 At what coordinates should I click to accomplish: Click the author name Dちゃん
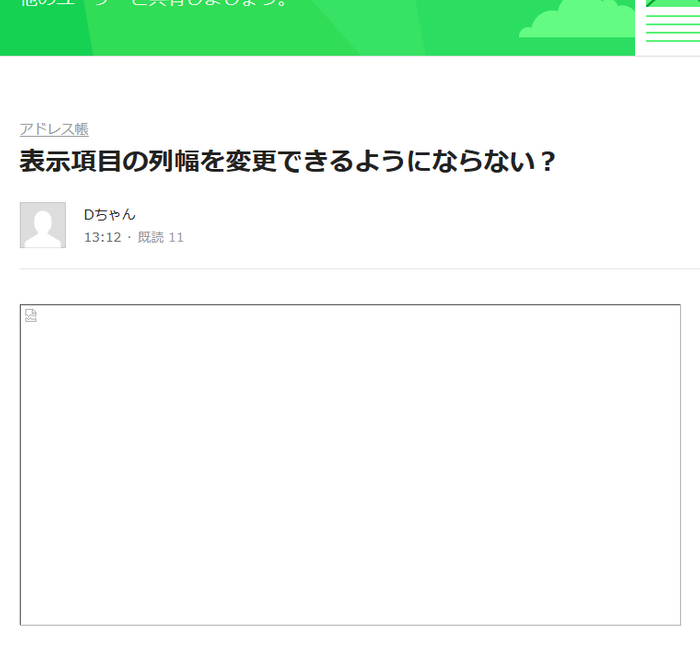pos(109,215)
